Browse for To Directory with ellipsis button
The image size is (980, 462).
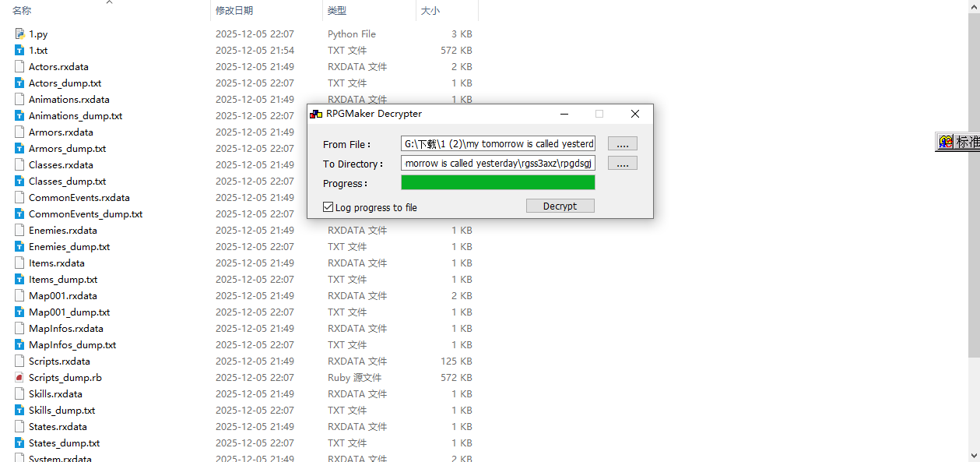(622, 164)
